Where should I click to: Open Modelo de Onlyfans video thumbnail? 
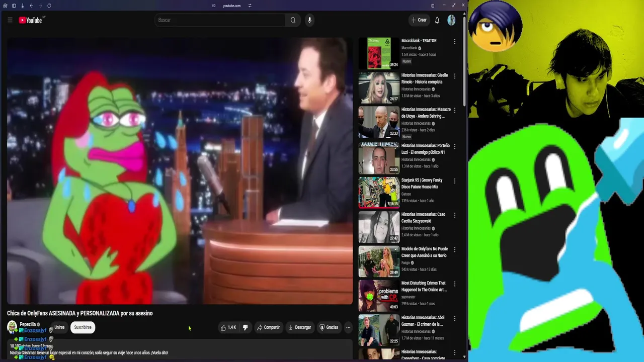[x=379, y=261]
